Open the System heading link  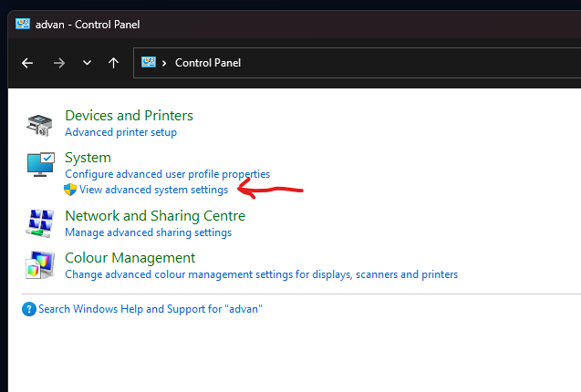pyautogui.click(x=88, y=158)
